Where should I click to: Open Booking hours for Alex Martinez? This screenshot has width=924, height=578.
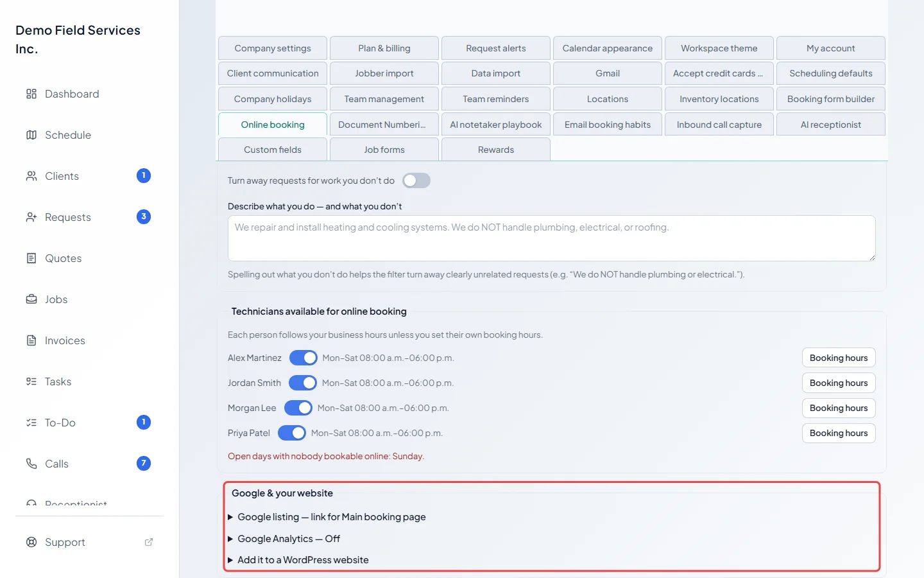[x=839, y=358]
